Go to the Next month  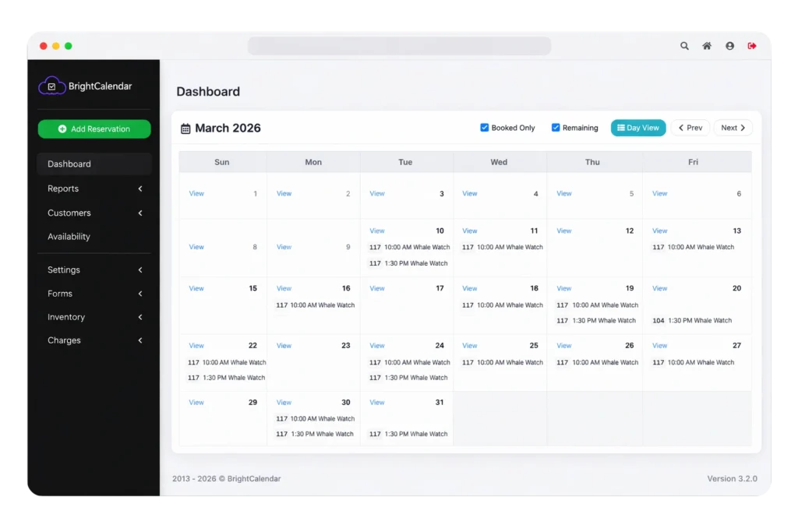tap(733, 128)
